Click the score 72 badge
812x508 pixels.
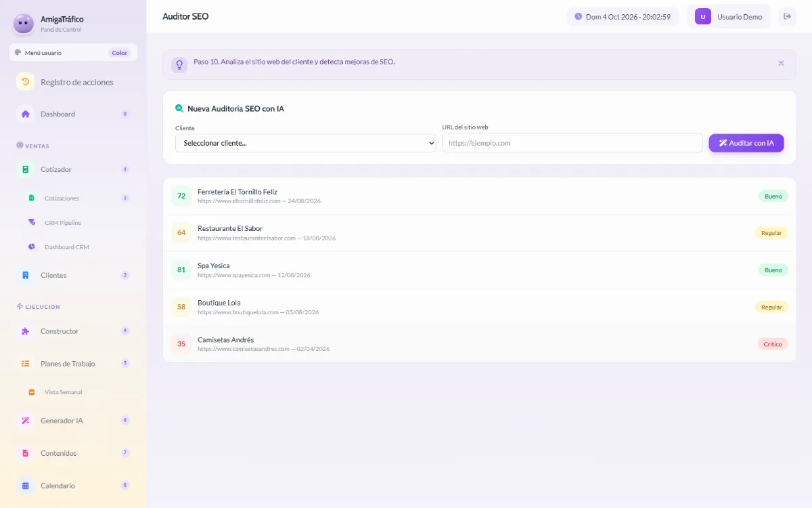coord(181,196)
